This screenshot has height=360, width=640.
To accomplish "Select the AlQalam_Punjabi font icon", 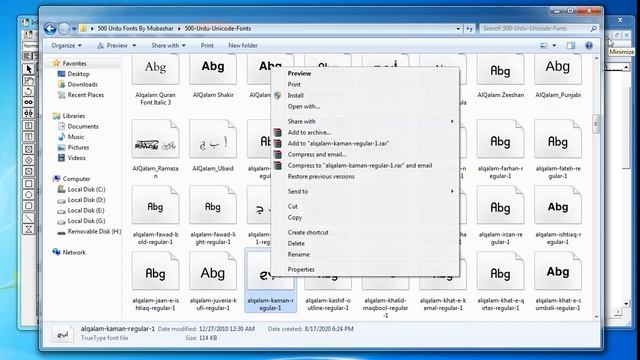I will coord(558,69).
